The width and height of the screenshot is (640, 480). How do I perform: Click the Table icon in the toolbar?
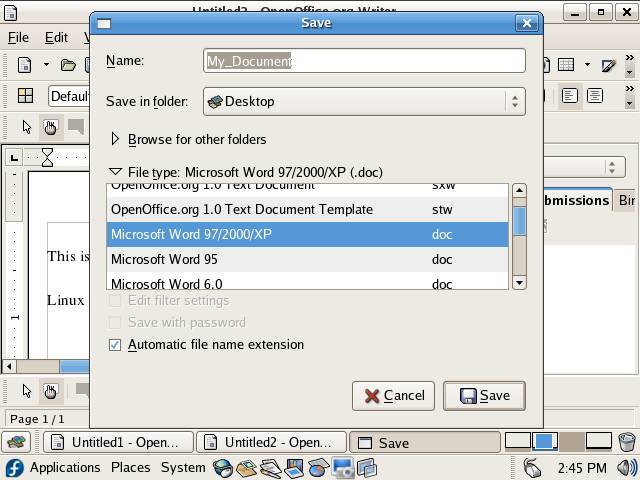(x=566, y=65)
